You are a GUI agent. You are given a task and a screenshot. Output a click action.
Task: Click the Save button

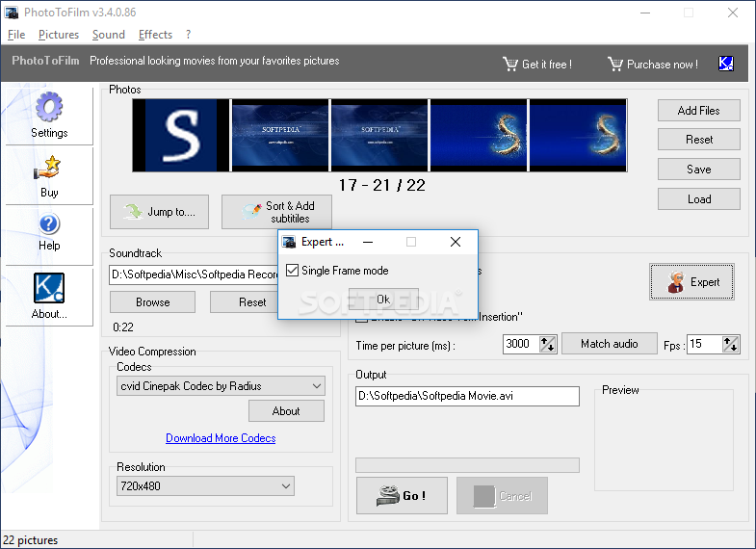point(698,170)
